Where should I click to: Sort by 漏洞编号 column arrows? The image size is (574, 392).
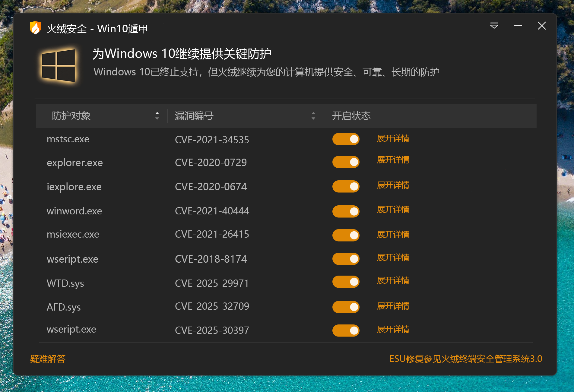click(x=313, y=116)
